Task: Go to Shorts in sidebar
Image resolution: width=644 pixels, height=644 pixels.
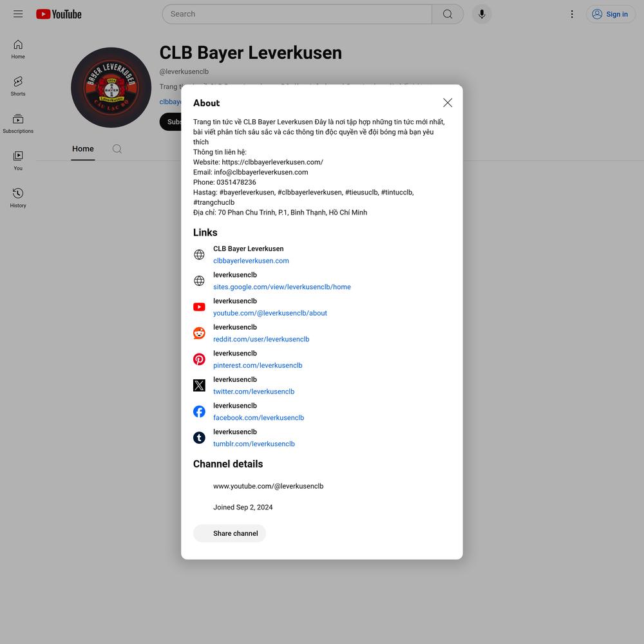Action: [x=18, y=86]
